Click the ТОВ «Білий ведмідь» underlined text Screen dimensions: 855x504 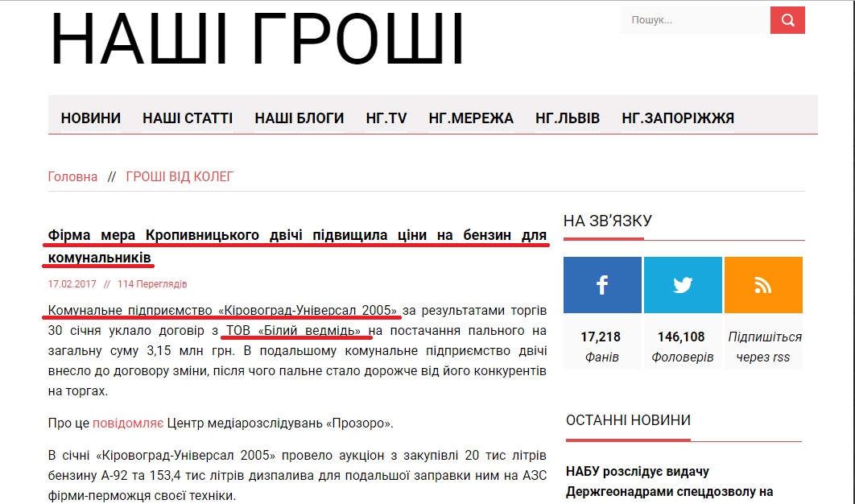coord(293,331)
